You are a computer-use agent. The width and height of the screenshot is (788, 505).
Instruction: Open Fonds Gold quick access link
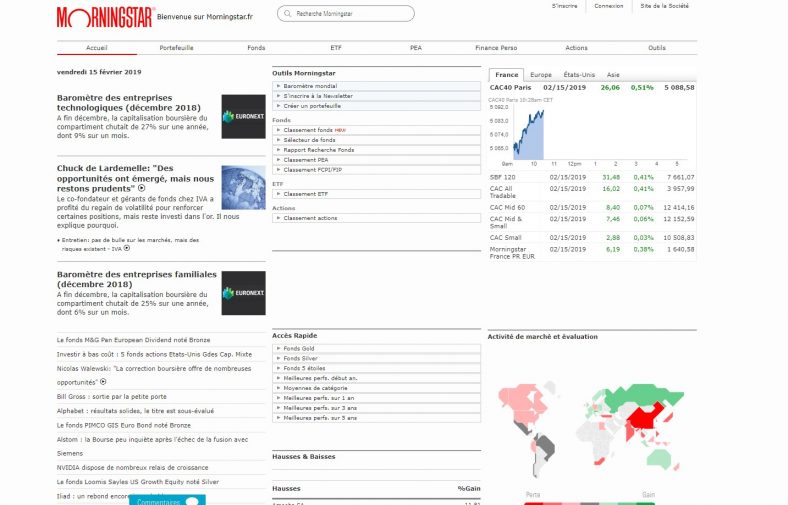pos(299,348)
